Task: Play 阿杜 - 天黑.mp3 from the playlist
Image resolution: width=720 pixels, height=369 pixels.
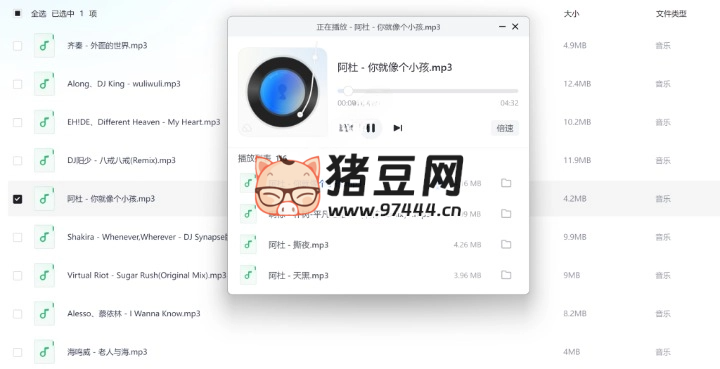Action: click(x=298, y=275)
